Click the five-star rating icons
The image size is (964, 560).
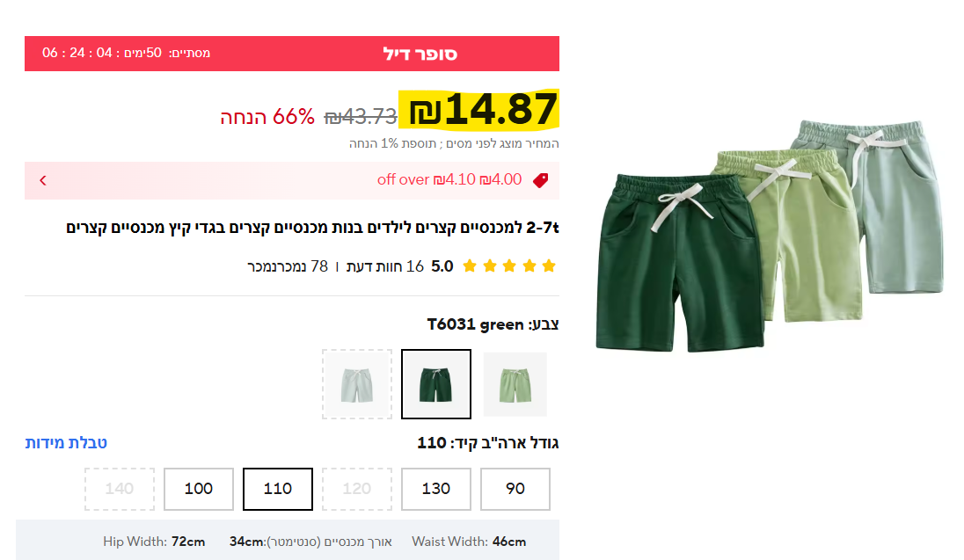(x=509, y=266)
